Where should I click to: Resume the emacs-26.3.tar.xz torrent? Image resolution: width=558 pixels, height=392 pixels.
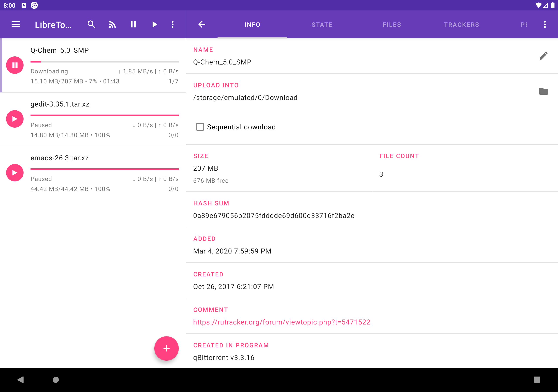15,173
